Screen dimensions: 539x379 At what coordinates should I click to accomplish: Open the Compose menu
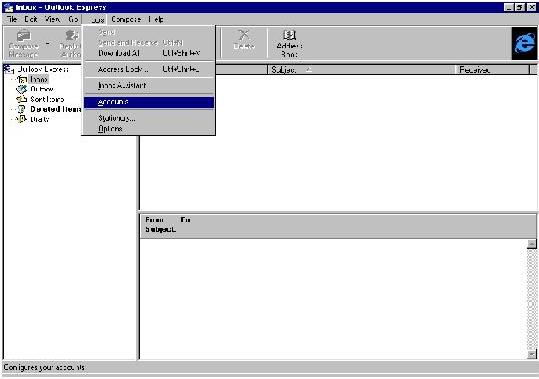[126, 19]
